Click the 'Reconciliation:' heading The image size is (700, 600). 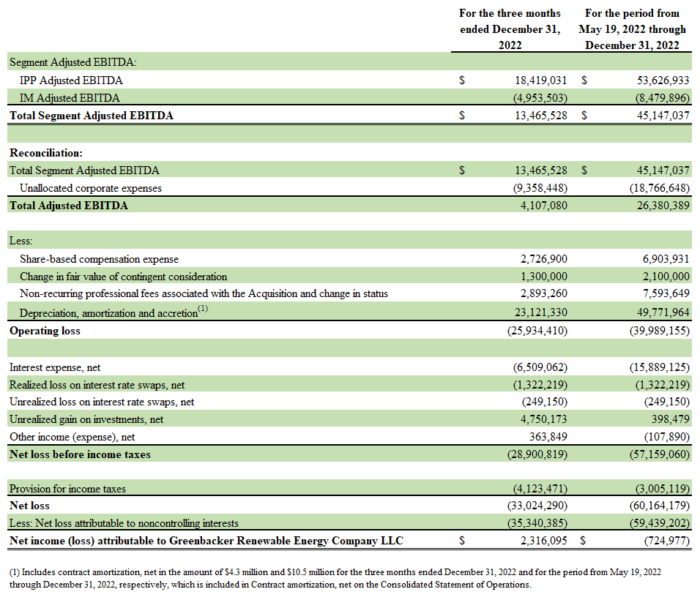pos(46,153)
